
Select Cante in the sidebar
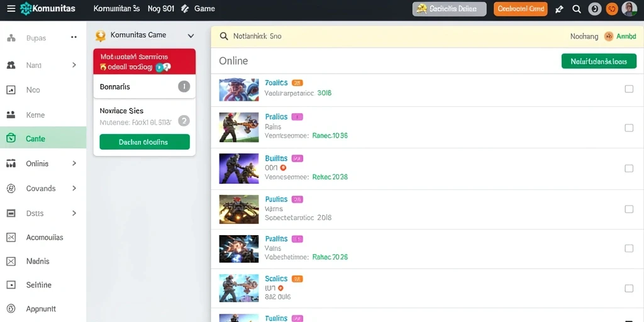[x=43, y=138]
